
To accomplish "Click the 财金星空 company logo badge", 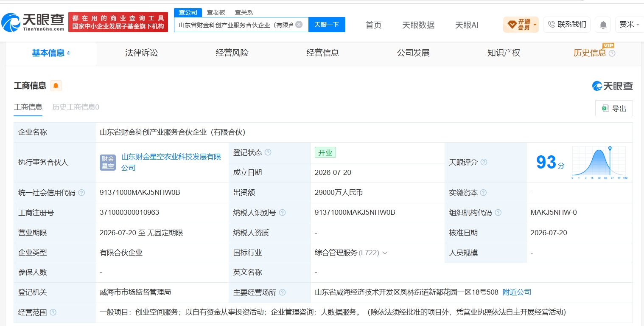I will coord(108,163).
